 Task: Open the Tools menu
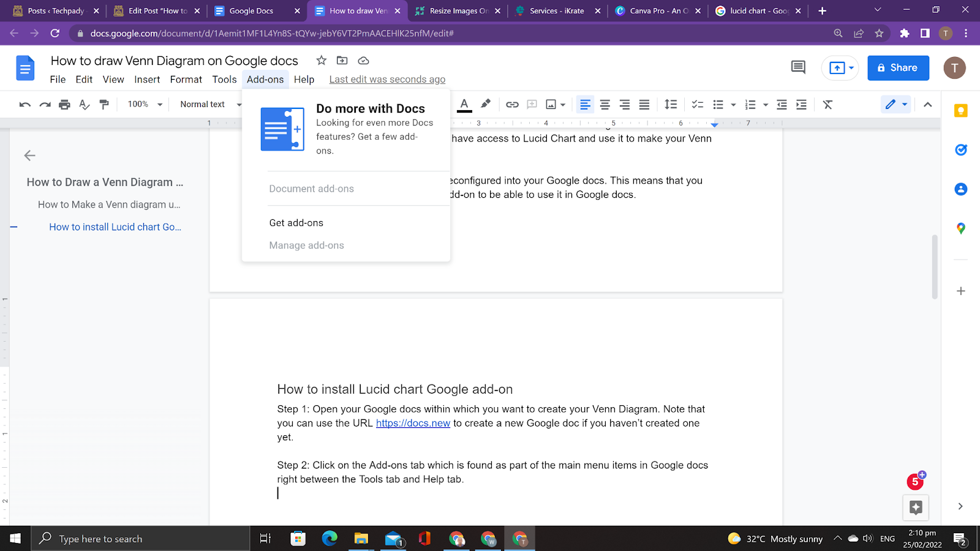(224, 80)
